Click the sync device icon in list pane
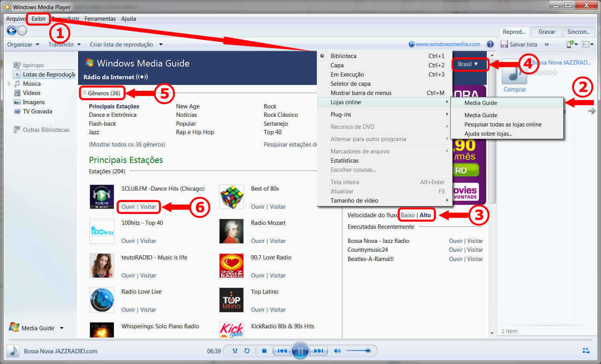 570,44
